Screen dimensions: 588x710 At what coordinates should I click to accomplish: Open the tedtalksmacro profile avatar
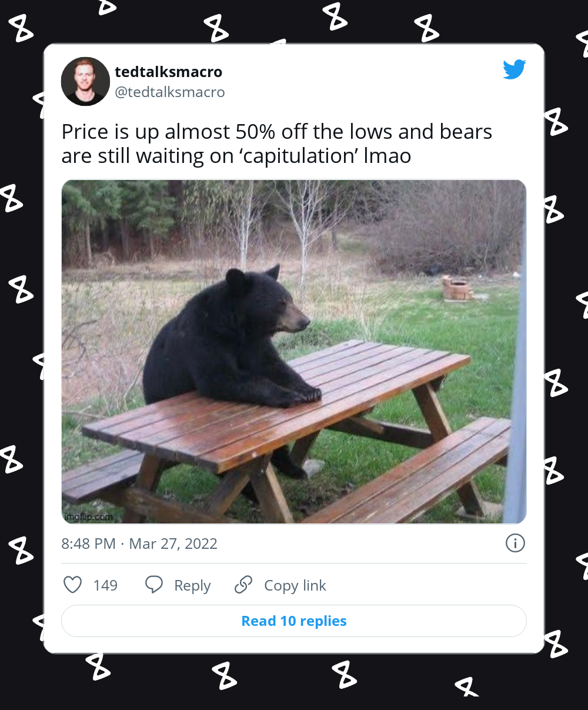[x=85, y=81]
